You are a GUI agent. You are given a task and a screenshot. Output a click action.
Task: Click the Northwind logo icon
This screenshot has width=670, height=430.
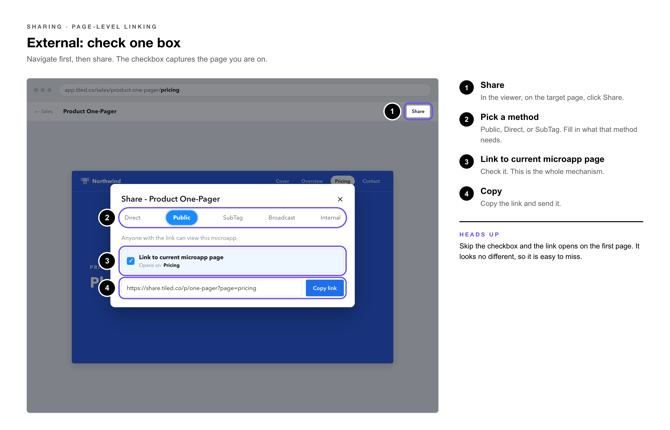click(x=85, y=181)
